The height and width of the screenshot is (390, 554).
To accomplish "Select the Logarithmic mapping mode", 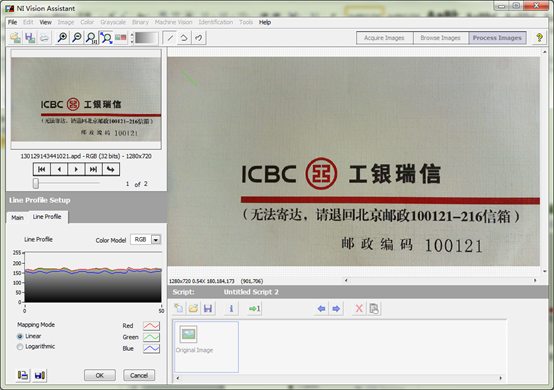I will pos(20,347).
